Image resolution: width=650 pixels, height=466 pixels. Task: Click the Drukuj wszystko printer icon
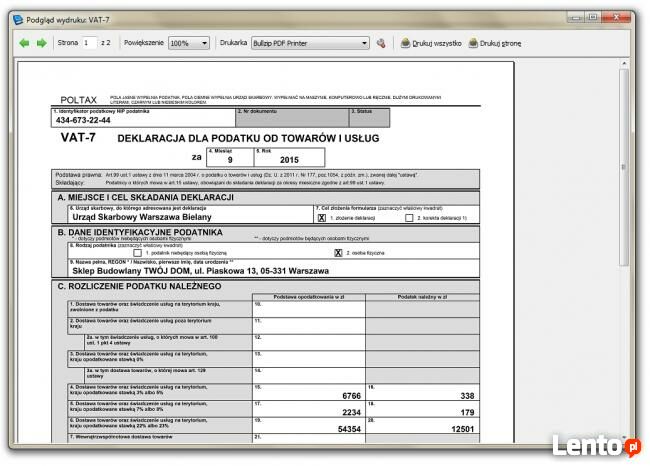coord(405,43)
